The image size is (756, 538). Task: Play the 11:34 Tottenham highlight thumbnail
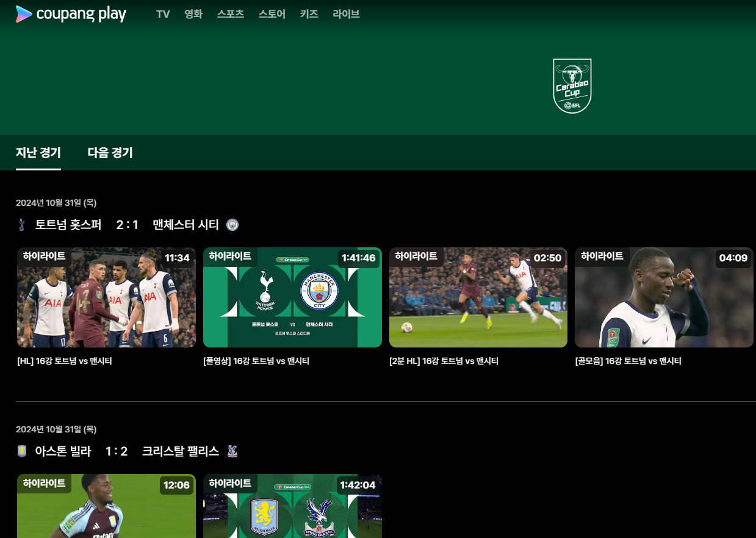coord(106,297)
